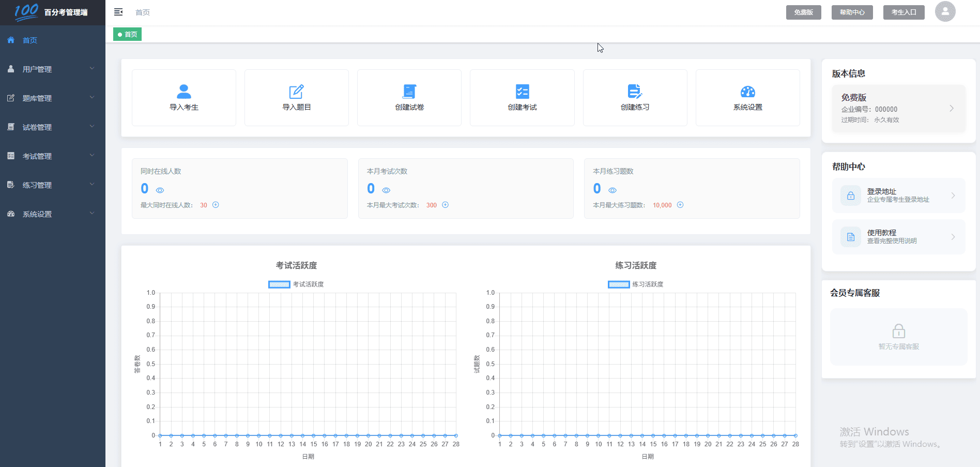Select 首页 in the left sidebar
The height and width of the screenshot is (467, 980).
tap(30, 40)
